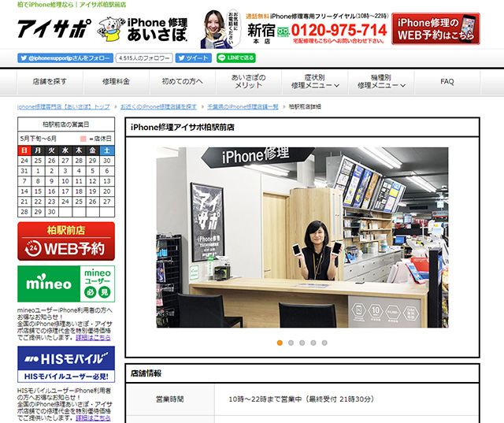The height and width of the screenshot is (423, 504).
Task: Share with the LINEで送る button
Action: point(236,58)
